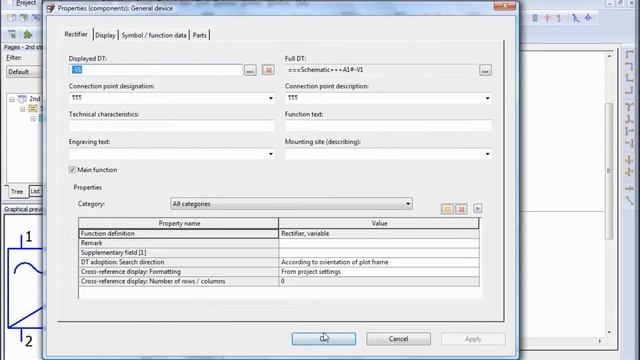Click the scroll-up arrow of main window scrollbar

coord(609,56)
